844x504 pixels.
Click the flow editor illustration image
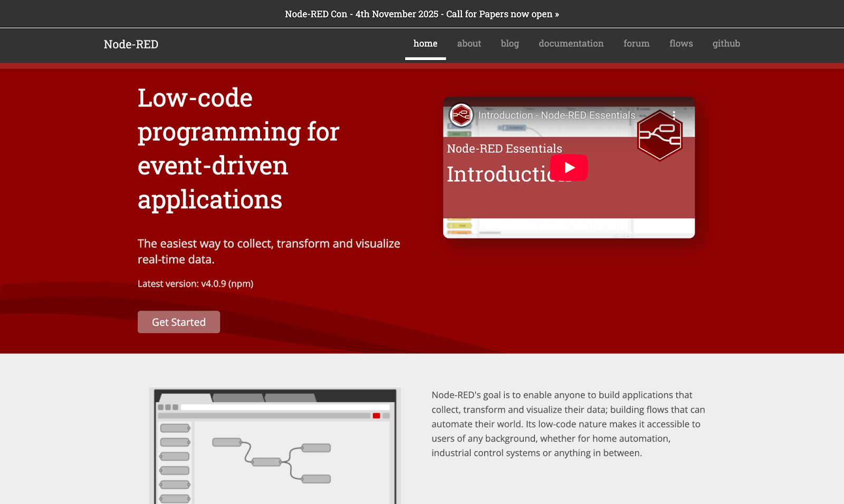[275, 446]
